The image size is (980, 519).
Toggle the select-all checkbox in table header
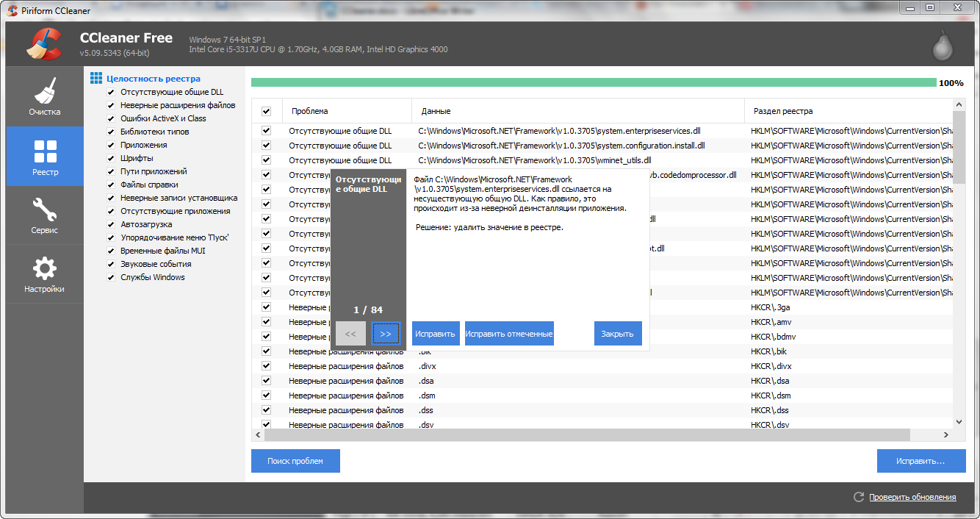click(266, 112)
